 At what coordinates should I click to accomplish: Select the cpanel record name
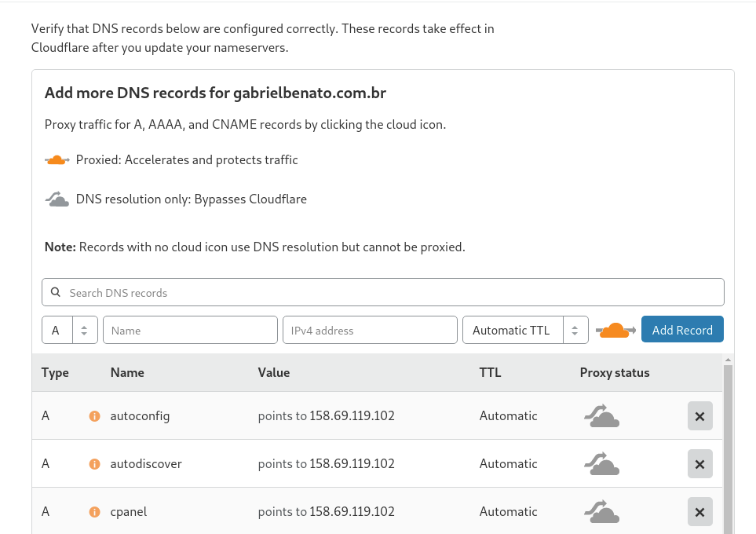coord(129,512)
